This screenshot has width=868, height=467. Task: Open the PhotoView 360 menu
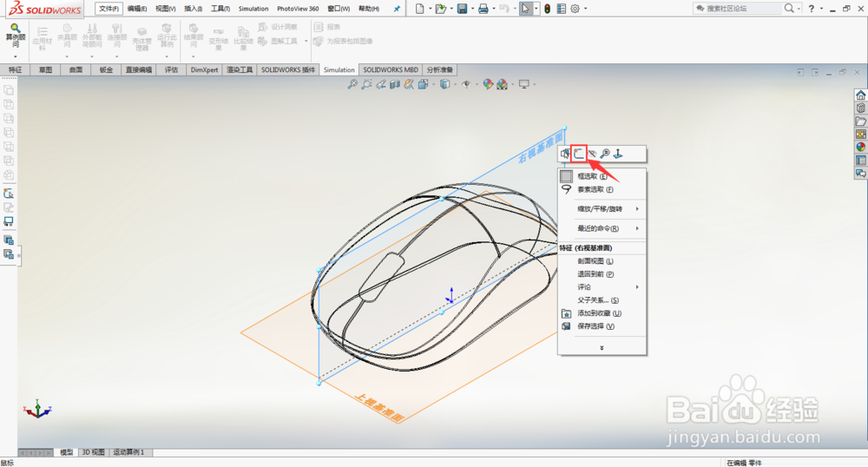point(298,9)
